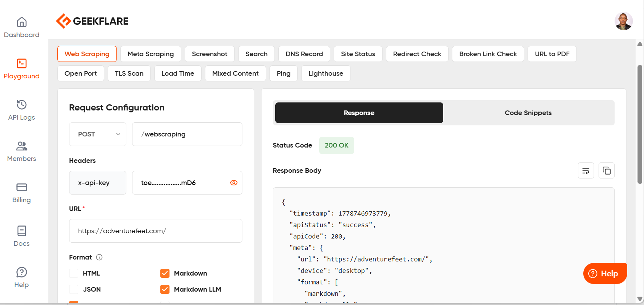Uncheck the Markdown LLM checkbox
Image resolution: width=644 pixels, height=305 pixels.
(165, 289)
